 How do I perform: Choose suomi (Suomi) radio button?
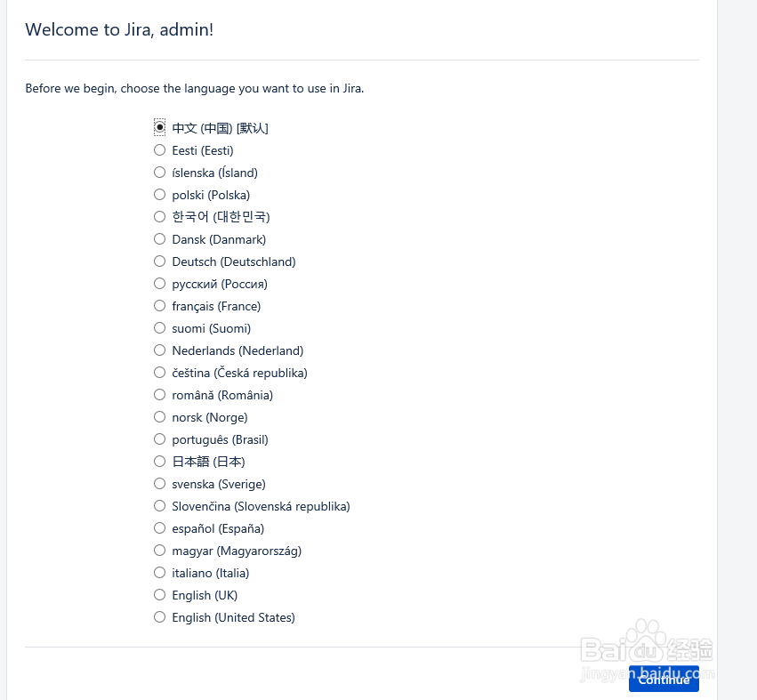[x=160, y=328]
